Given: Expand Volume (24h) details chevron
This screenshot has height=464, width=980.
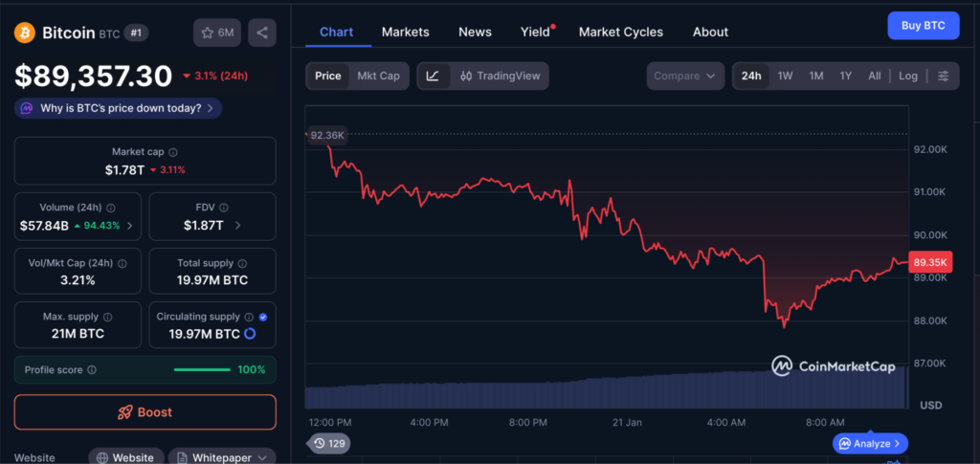Looking at the screenshot, I should click(130, 226).
